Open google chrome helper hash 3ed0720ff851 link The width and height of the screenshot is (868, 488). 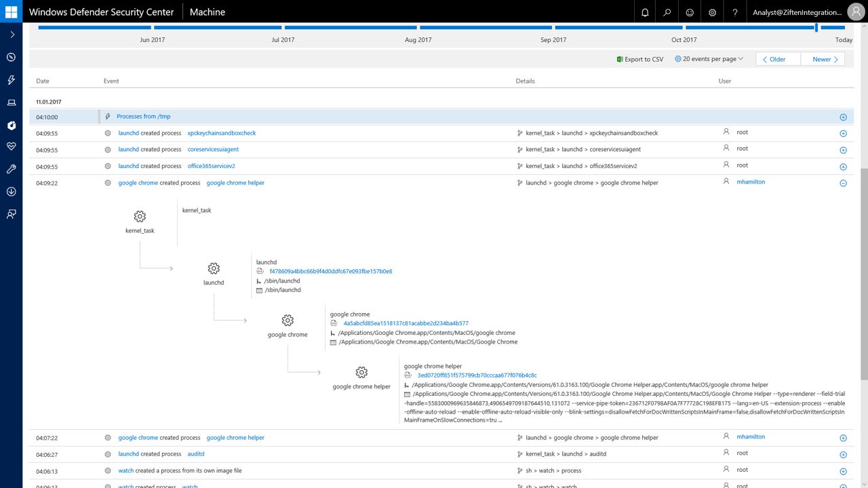click(x=477, y=375)
